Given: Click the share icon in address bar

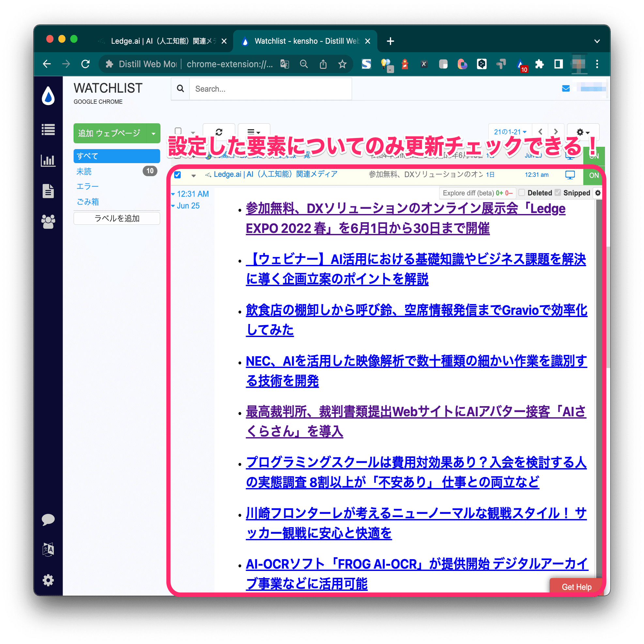Looking at the screenshot, I should click(323, 64).
